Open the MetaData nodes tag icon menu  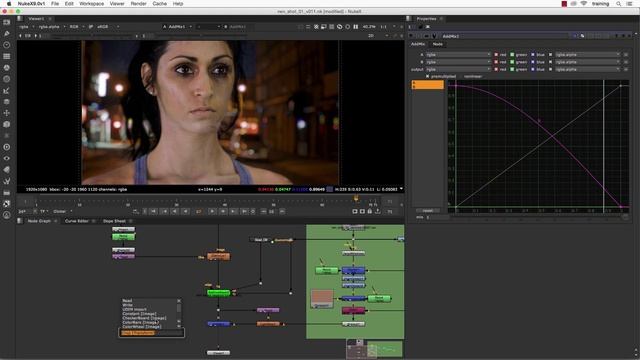7,170
